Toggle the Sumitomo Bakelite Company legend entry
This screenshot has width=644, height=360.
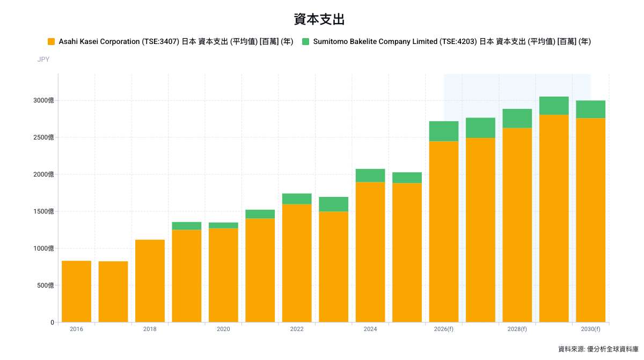click(447, 41)
